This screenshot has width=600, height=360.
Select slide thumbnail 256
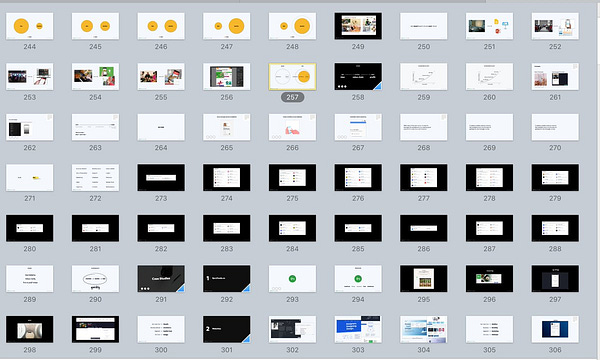(x=227, y=77)
